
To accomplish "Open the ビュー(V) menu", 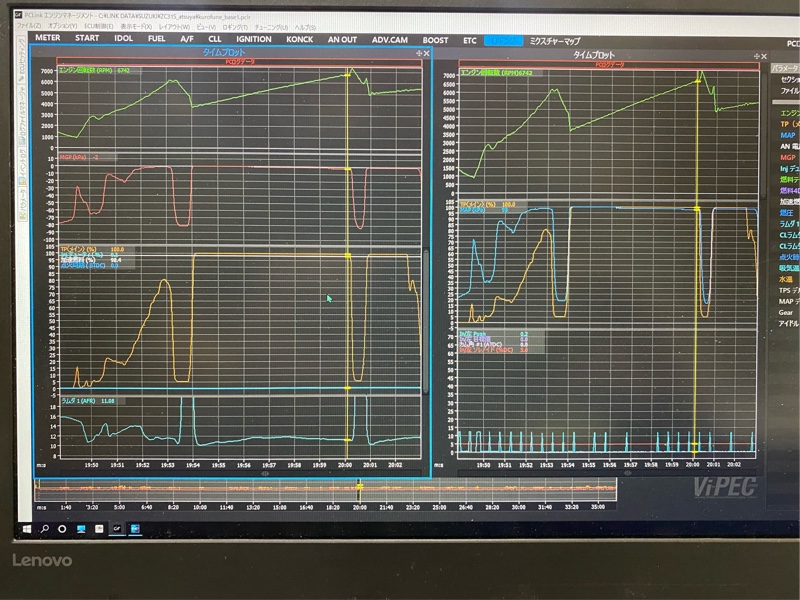I will point(206,27).
